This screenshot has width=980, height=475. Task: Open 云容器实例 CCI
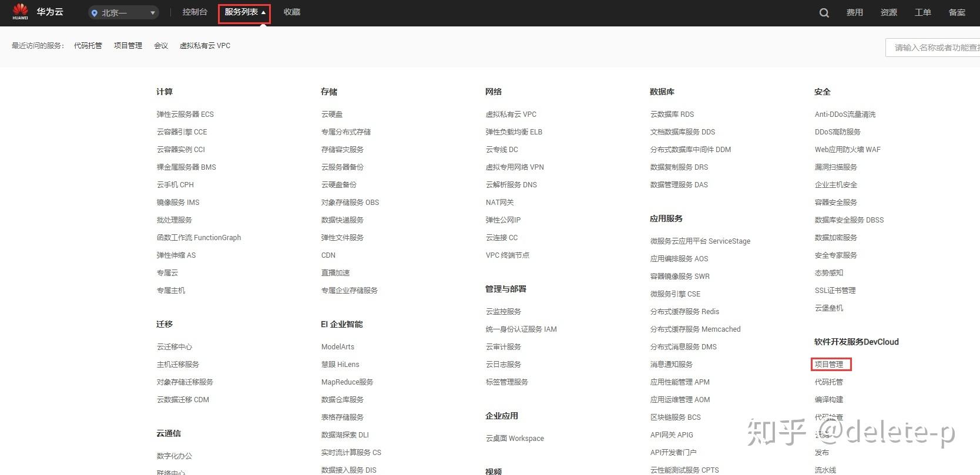180,150
